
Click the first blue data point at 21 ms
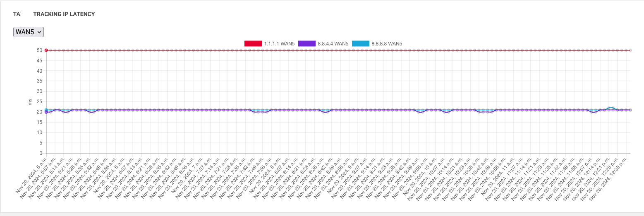point(46,109)
